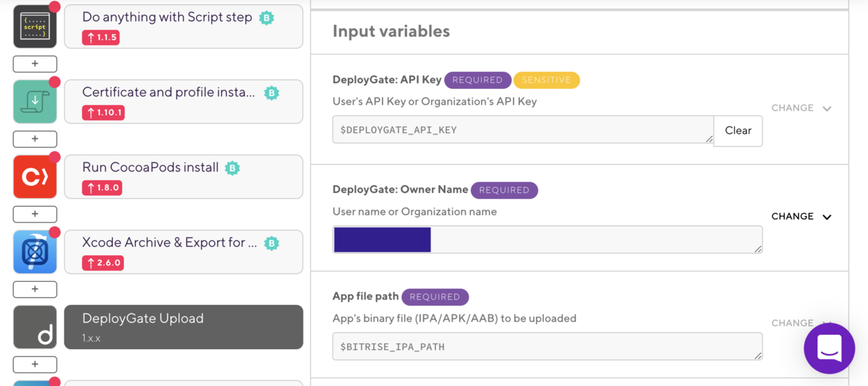Expand CHANGE for App file path
Viewport: 868px width, 386px height.
pyautogui.click(x=801, y=323)
